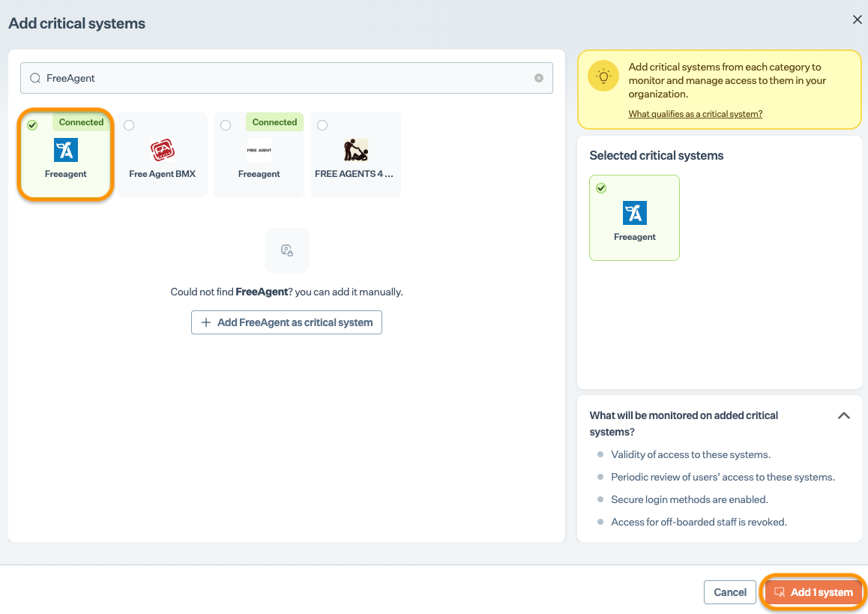Clear the FreeAgent search text
Viewport: 868px width, 614px height.
point(539,78)
